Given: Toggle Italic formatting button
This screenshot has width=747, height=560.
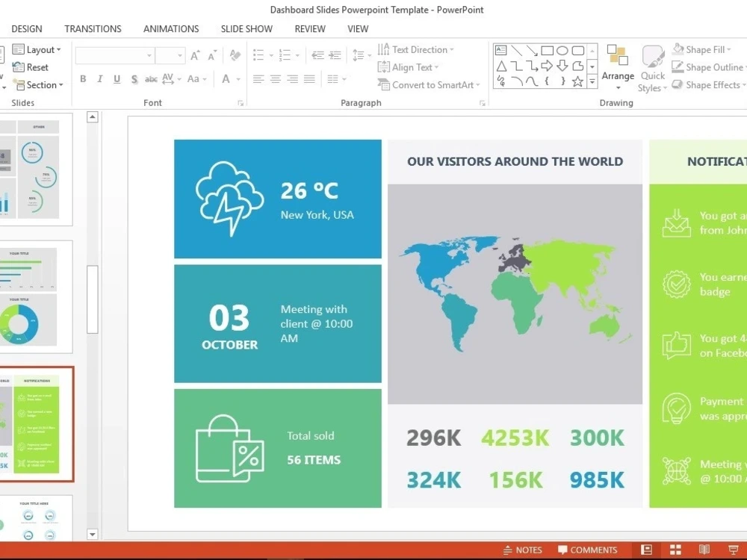Looking at the screenshot, I should 99,79.
